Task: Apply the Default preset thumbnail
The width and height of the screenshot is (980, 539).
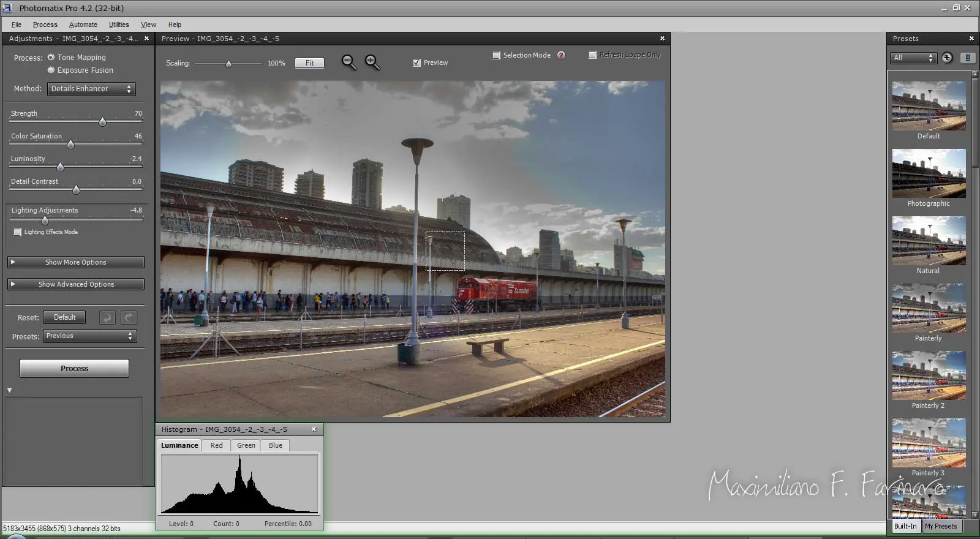Action: point(929,105)
